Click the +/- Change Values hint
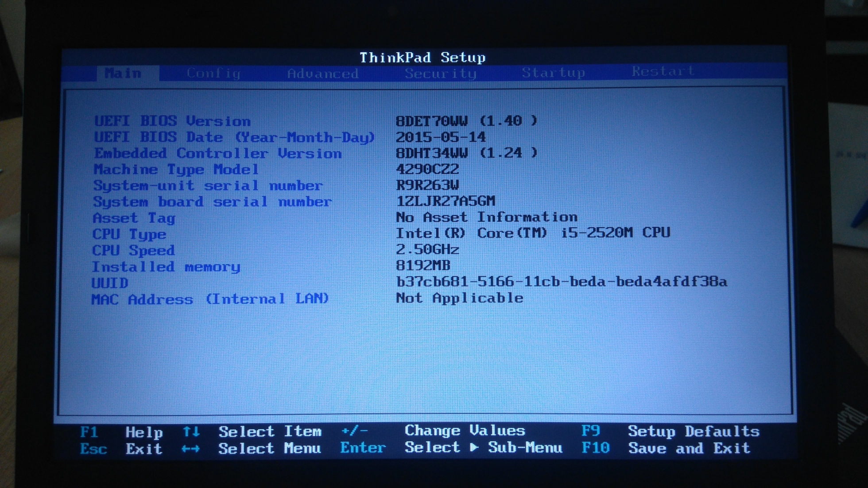Image resolution: width=868 pixels, height=488 pixels. [433, 430]
